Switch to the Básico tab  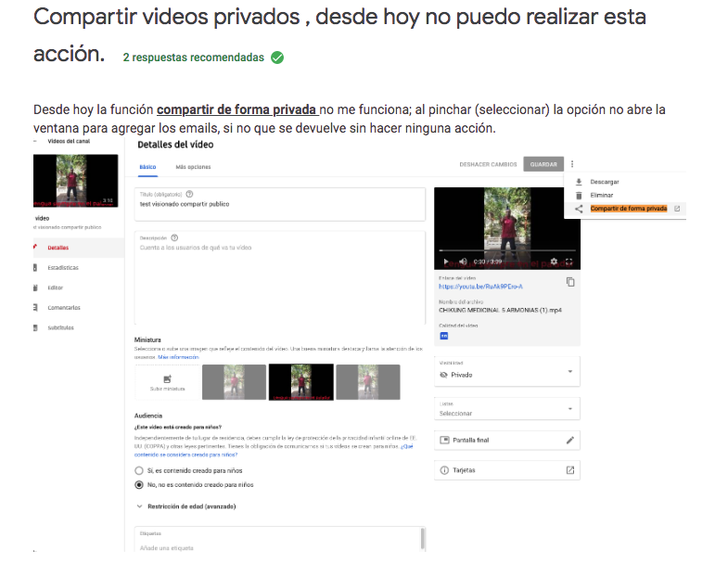pos(147,167)
